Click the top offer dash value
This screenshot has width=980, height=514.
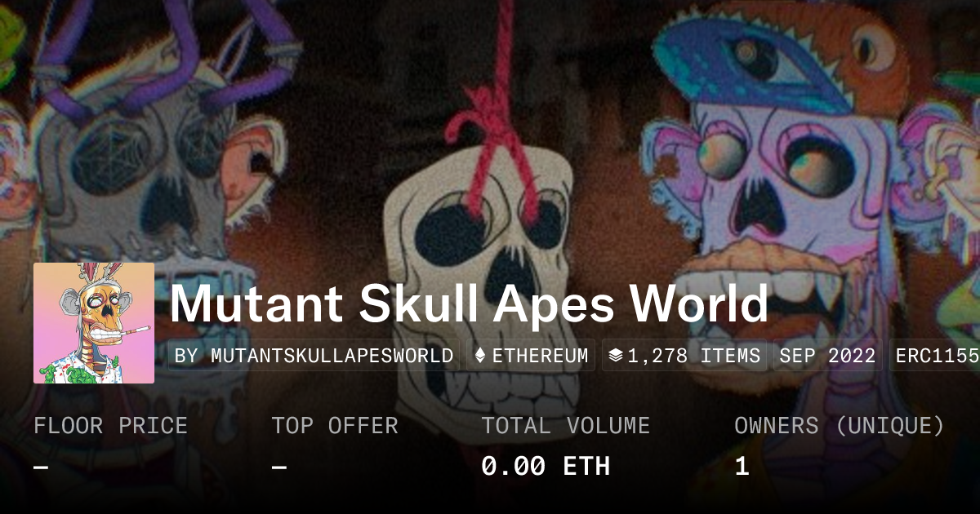tap(279, 467)
